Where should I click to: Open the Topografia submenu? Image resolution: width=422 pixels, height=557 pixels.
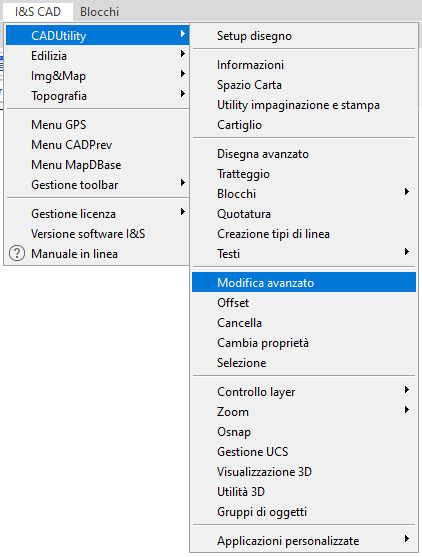pos(97,96)
